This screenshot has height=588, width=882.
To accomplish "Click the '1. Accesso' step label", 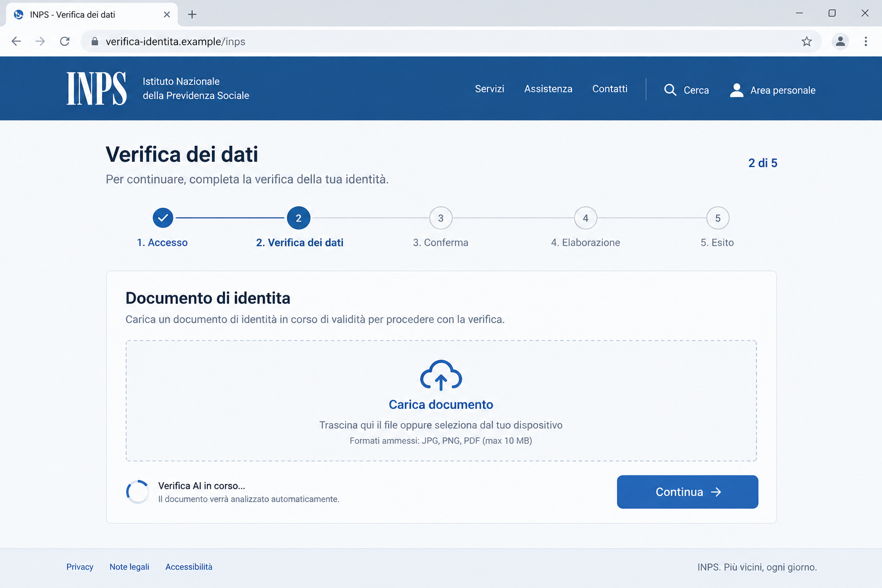I will pyautogui.click(x=163, y=242).
